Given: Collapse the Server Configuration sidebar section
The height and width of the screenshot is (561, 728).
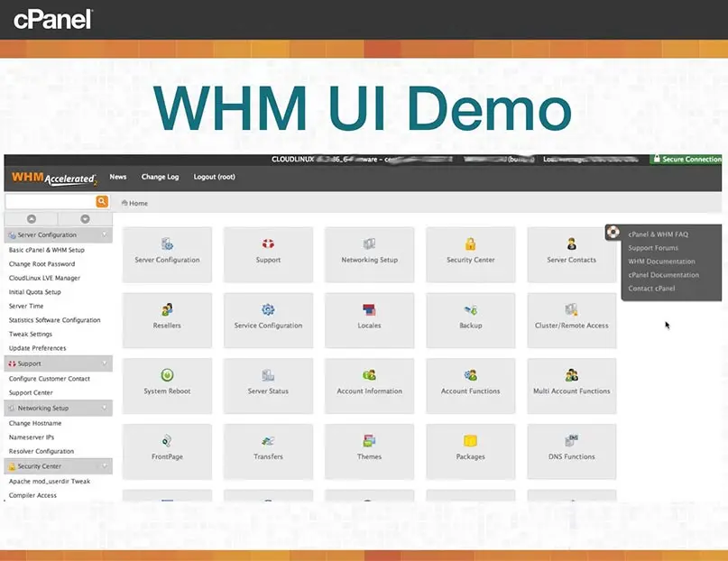Looking at the screenshot, I should [105, 235].
